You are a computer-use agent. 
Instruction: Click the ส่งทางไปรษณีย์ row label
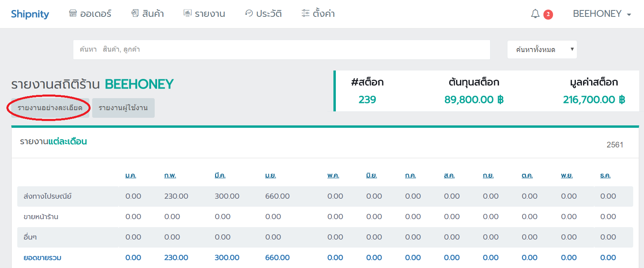pos(48,196)
